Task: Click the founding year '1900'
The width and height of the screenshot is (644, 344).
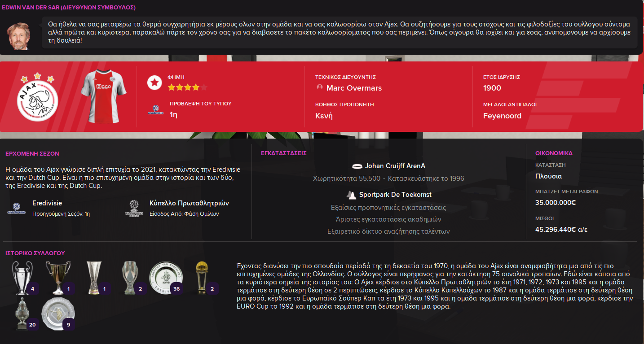Action: point(492,88)
